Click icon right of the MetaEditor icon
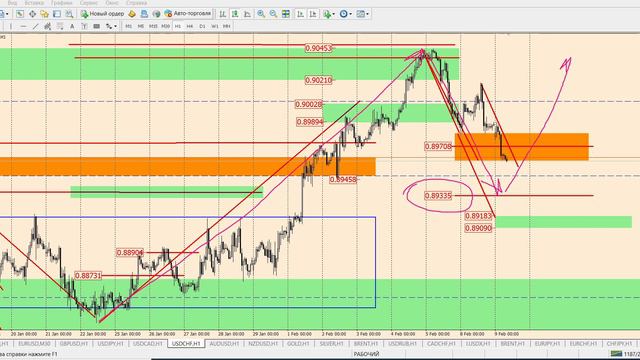Screen dimensions: 640x360 point(144,14)
